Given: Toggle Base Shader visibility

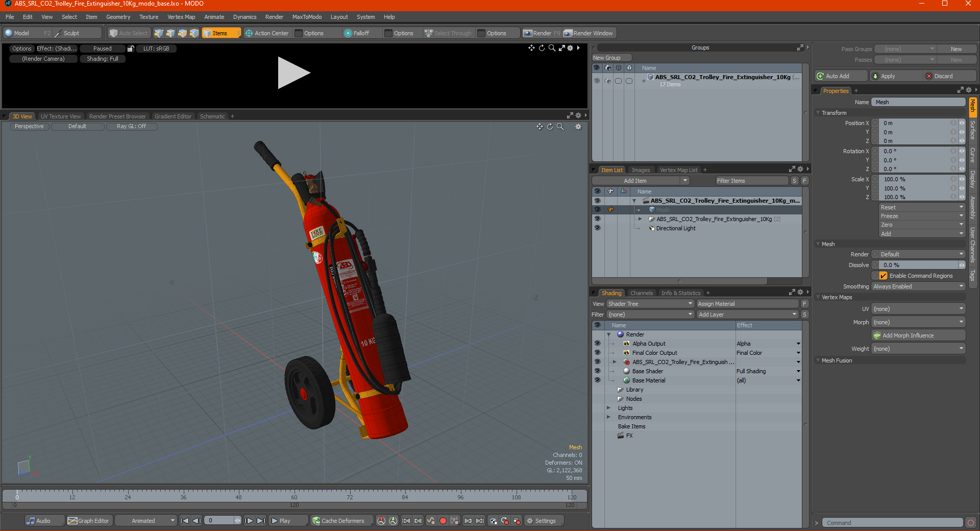Looking at the screenshot, I should click(x=597, y=371).
